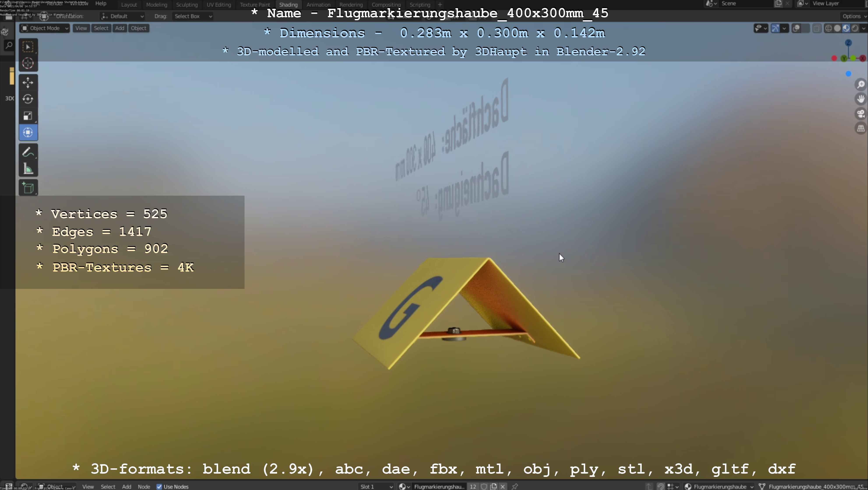
Task: Open viewport shading options arrow
Action: [863, 28]
